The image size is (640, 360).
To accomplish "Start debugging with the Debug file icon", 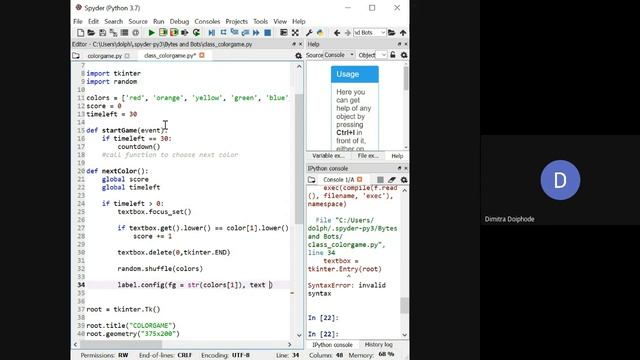I will 211,33.
